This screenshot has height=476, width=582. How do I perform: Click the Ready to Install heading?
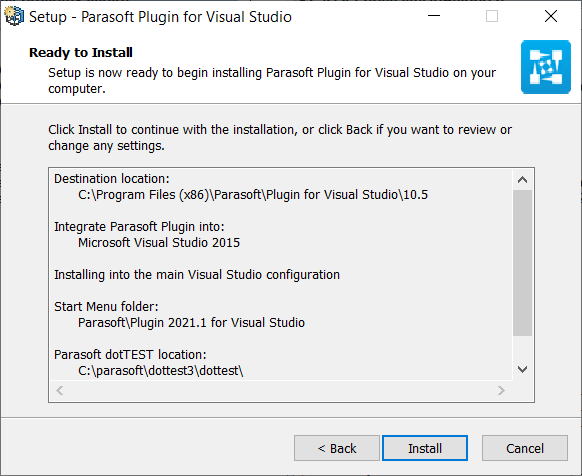(81, 52)
